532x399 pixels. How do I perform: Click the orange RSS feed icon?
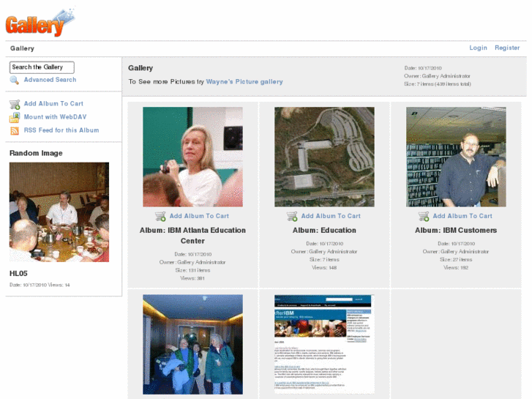click(x=15, y=131)
